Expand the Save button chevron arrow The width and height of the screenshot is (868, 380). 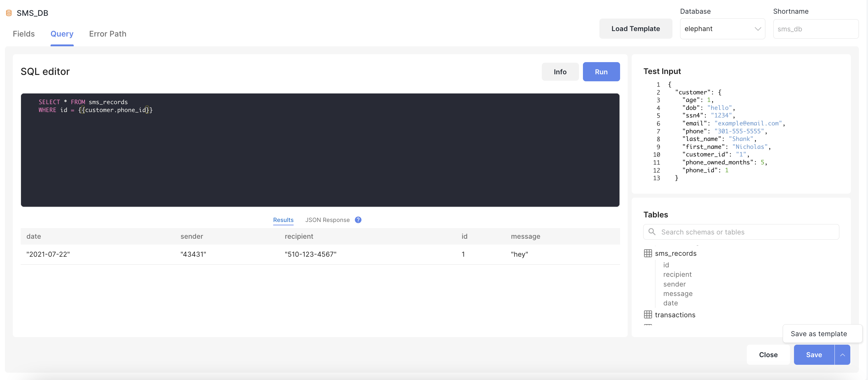pyautogui.click(x=842, y=355)
